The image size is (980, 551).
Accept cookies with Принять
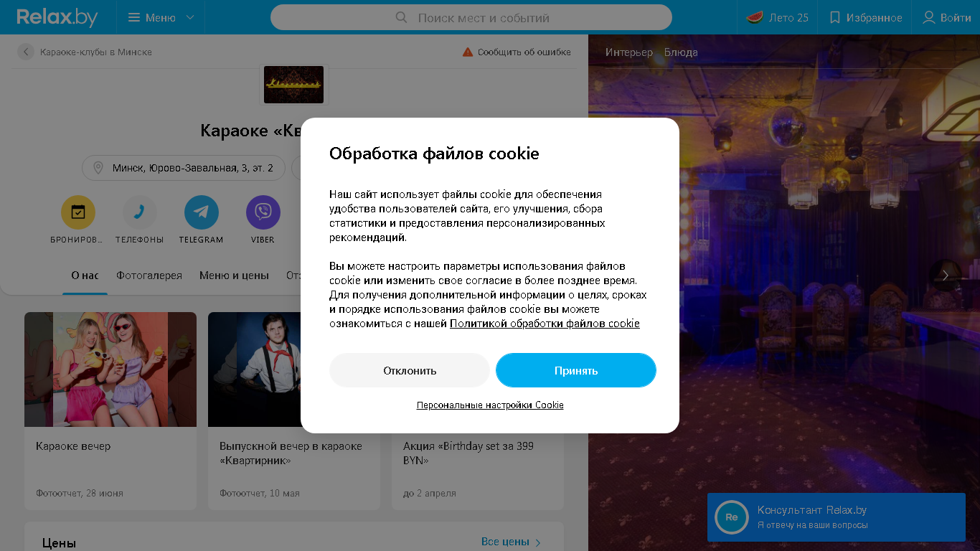point(576,370)
